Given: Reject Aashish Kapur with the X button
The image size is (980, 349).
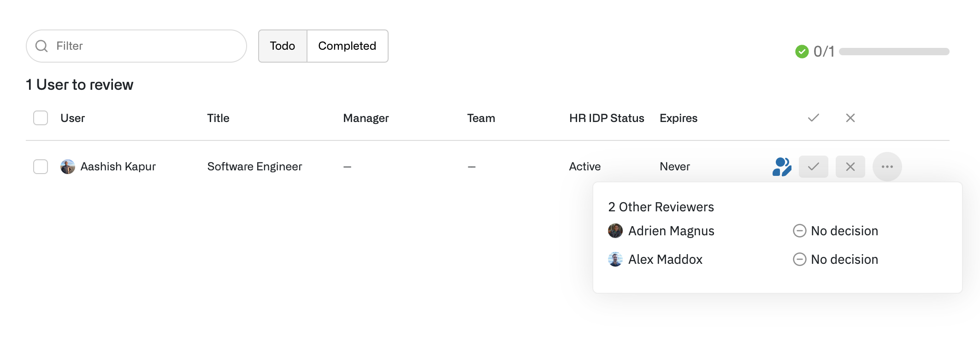Looking at the screenshot, I should coord(850,167).
